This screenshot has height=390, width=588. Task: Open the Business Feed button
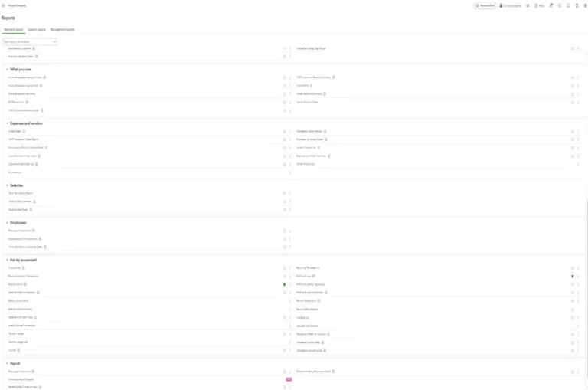tap(485, 5)
